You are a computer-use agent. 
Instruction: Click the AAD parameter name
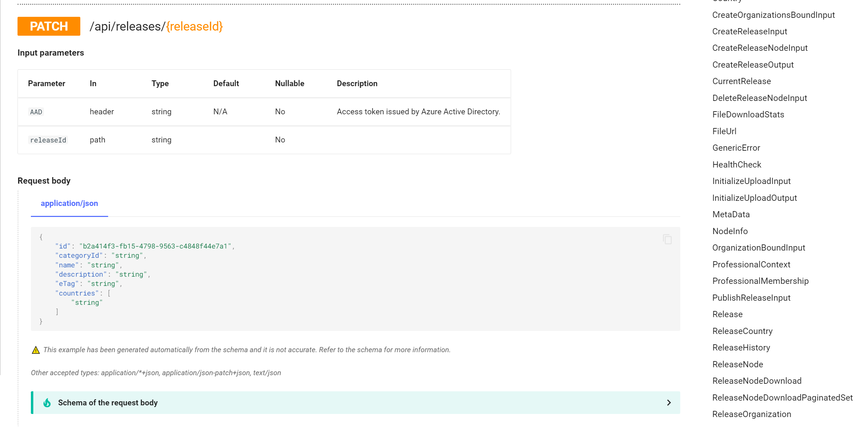36,112
